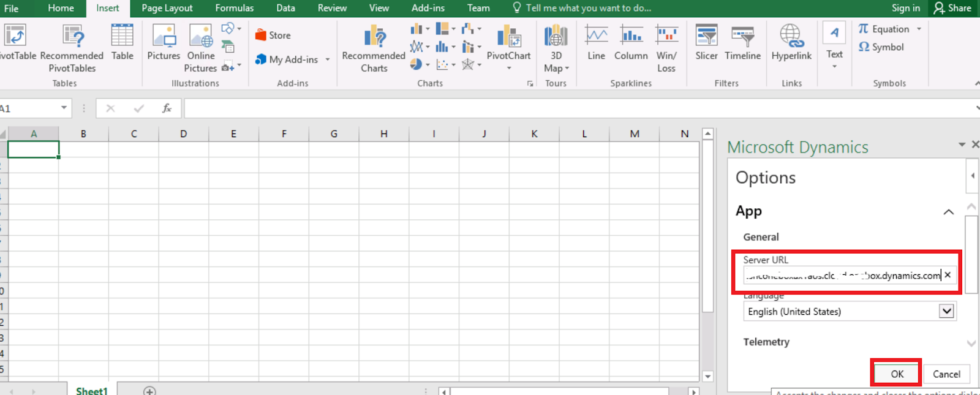This screenshot has width=980, height=395.
Task: Click the Insert Function fx button
Action: [x=167, y=108]
